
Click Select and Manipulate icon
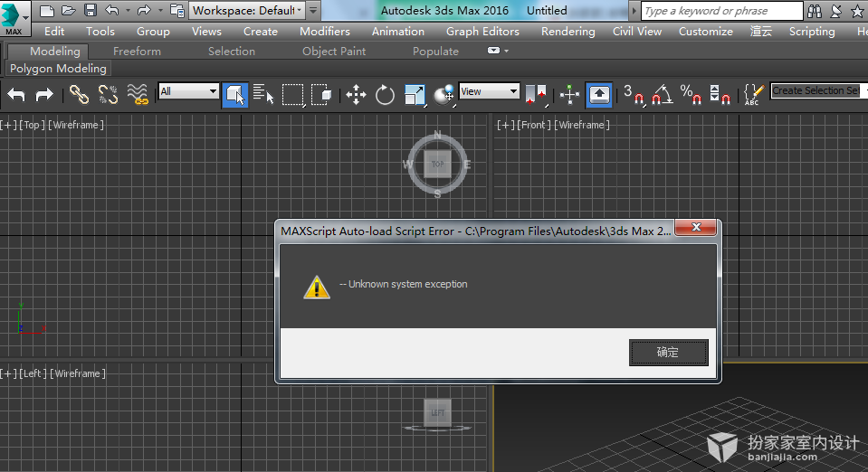pos(569,95)
